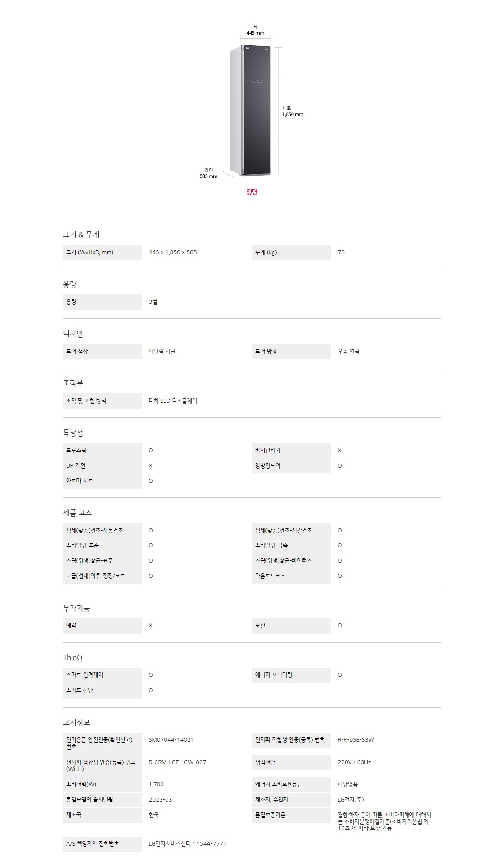Click the 디자인 section heading
The image size is (504, 861).
[73, 334]
